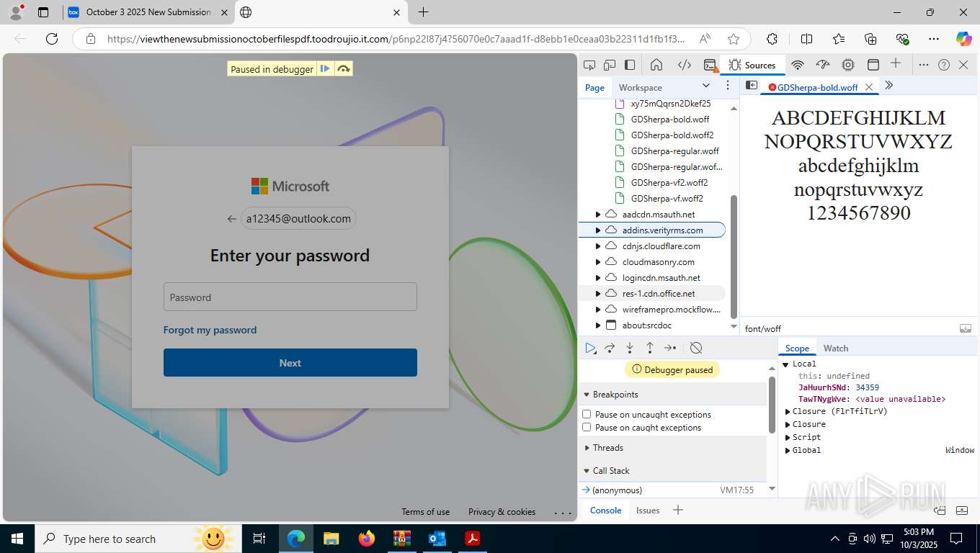
Task: Open DevTools Welcome home icon
Action: [x=656, y=65]
